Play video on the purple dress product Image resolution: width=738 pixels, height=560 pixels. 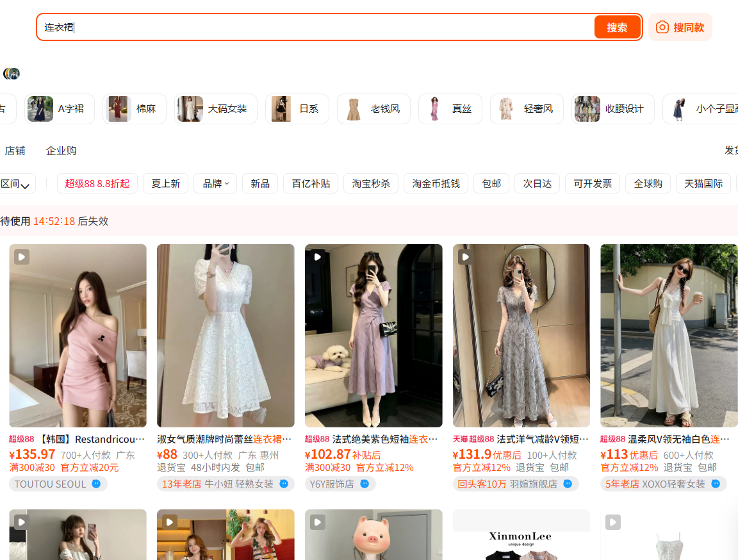pyautogui.click(x=318, y=257)
